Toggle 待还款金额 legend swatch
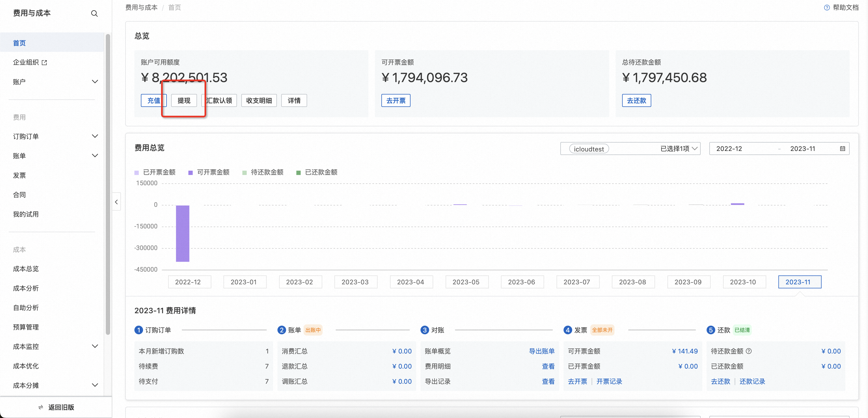This screenshot has height=418, width=868. (244, 173)
